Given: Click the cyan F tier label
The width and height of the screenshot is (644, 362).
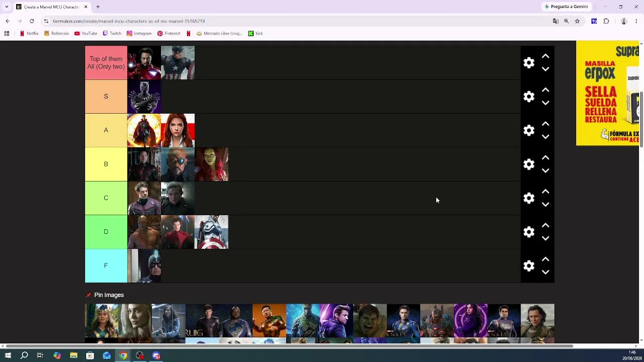Looking at the screenshot, I should point(106,265).
